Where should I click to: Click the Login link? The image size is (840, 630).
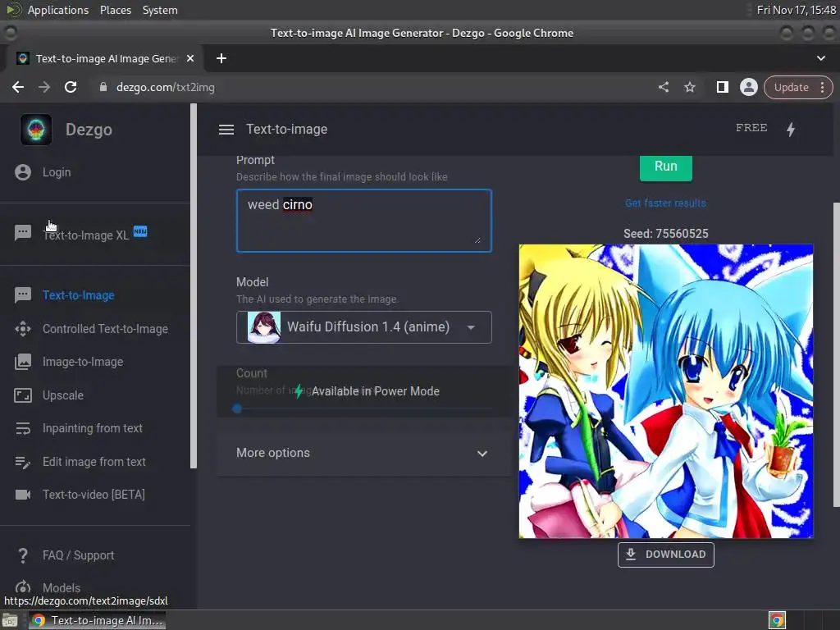[x=57, y=172]
